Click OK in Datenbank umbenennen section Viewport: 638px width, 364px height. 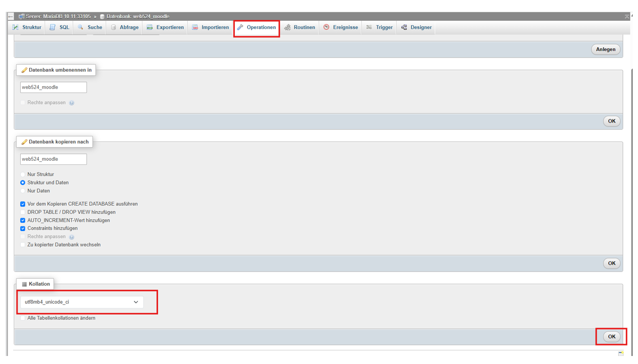point(612,121)
